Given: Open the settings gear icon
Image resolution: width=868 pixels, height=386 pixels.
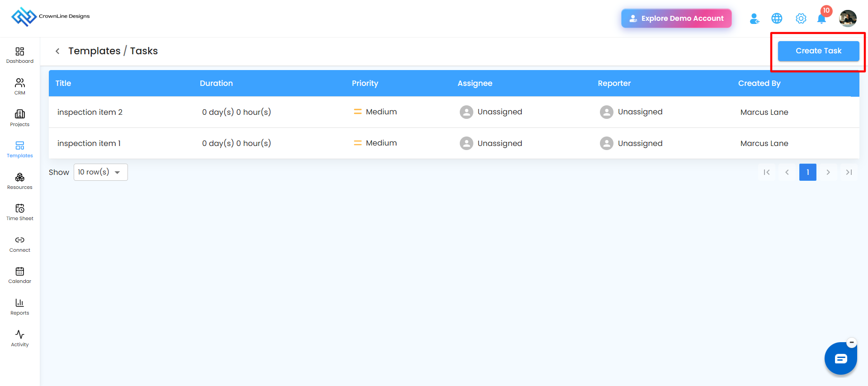Looking at the screenshot, I should 801,19.
